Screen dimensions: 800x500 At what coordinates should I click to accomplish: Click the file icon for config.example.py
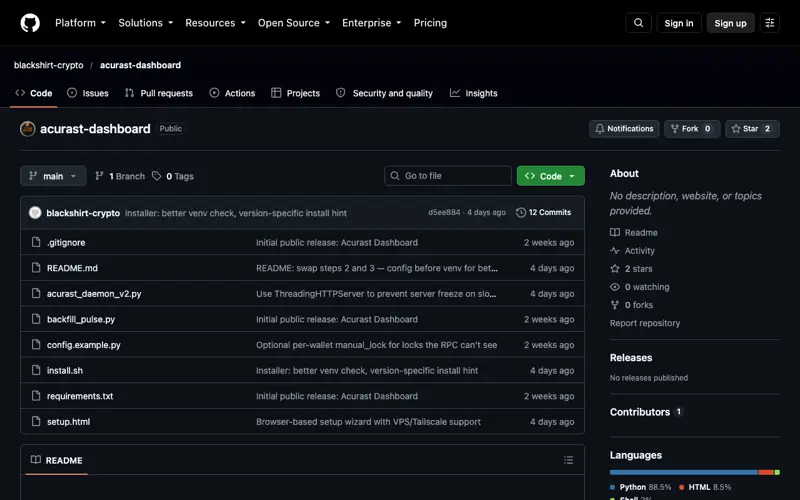coord(36,344)
